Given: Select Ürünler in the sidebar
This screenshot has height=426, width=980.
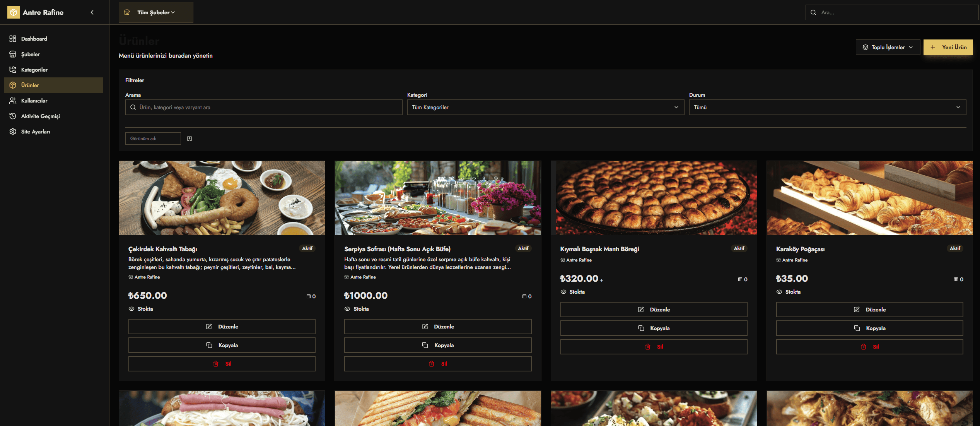Looking at the screenshot, I should point(53,85).
